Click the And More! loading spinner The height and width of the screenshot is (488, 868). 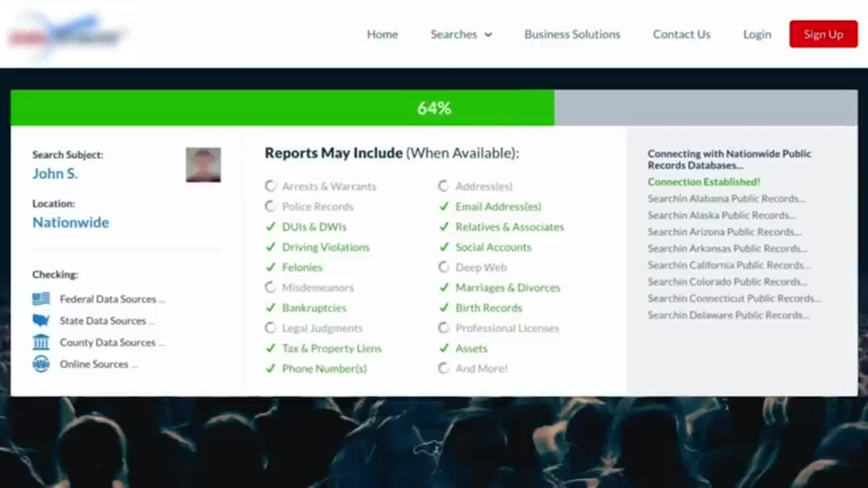(x=443, y=369)
